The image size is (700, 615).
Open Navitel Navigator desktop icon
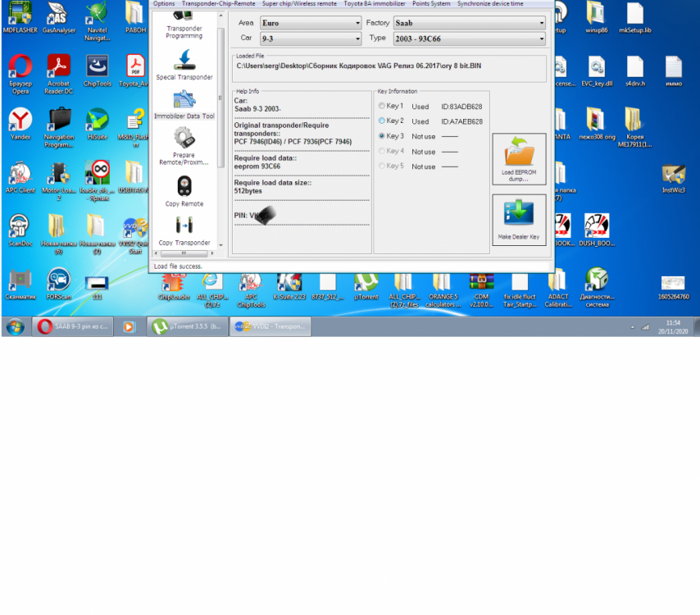98,21
